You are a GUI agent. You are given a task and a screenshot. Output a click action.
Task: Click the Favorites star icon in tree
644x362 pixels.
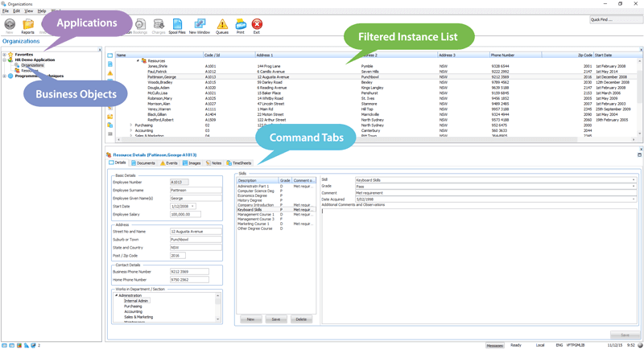[10, 54]
